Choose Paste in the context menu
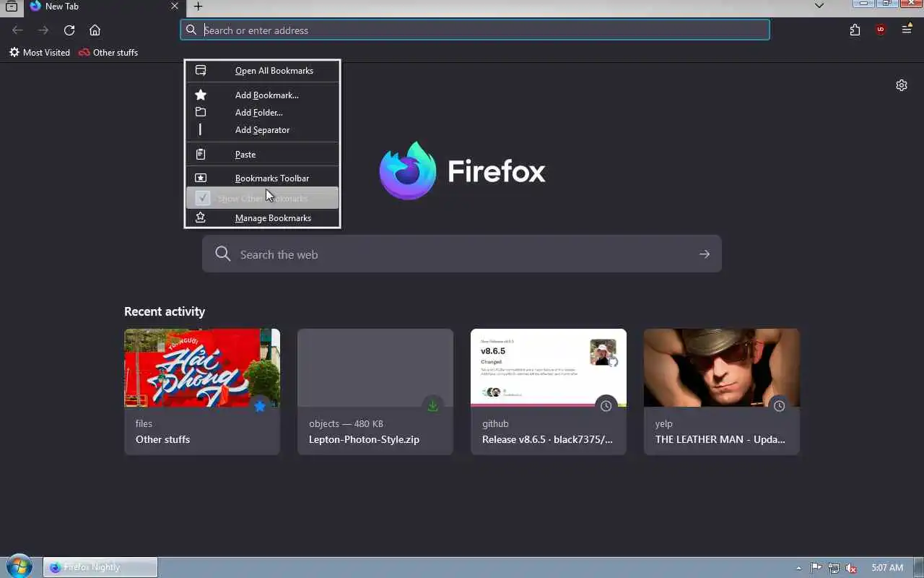Viewport: 924px width, 578px height. coord(262,154)
